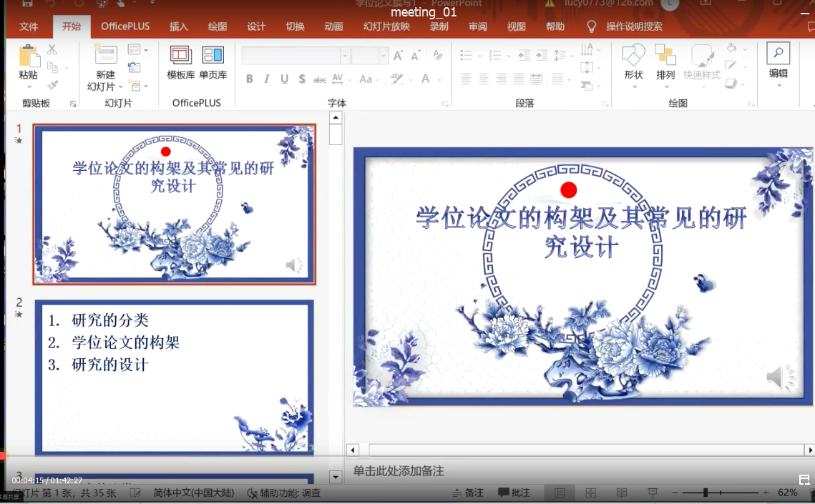This screenshot has height=504, width=815.
Task: Click the zoom slider in status bar
Action: [706, 493]
